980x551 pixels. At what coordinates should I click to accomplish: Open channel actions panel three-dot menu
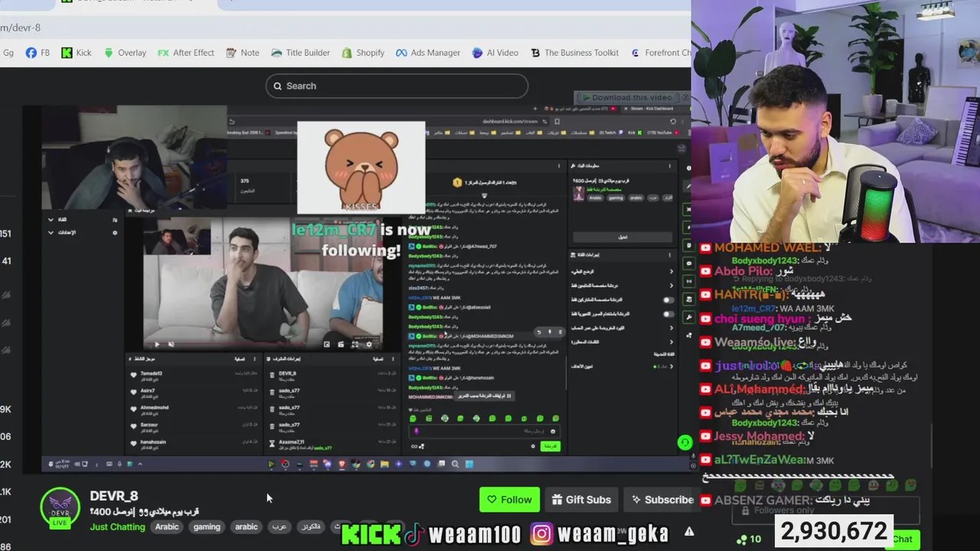670,254
